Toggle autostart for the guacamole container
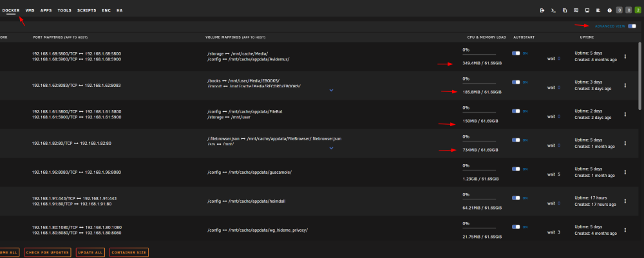Image resolution: width=644 pixels, height=258 pixels. [516, 169]
